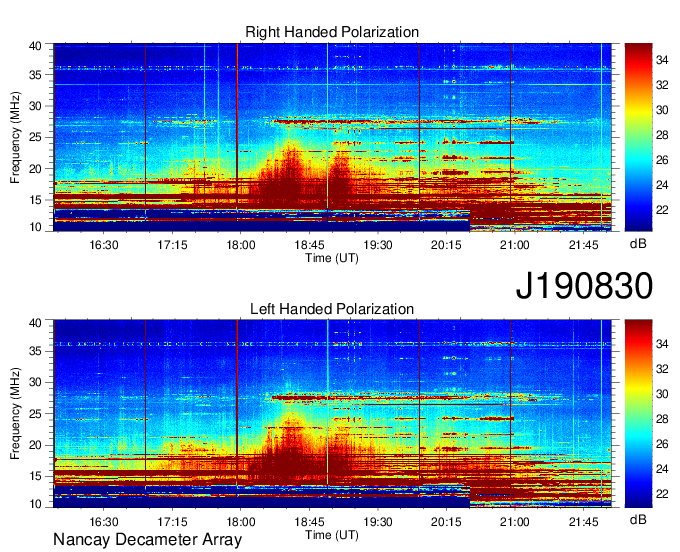Click the Left Handed plot's color bar
The height and width of the screenshot is (552, 680).
tap(638, 414)
